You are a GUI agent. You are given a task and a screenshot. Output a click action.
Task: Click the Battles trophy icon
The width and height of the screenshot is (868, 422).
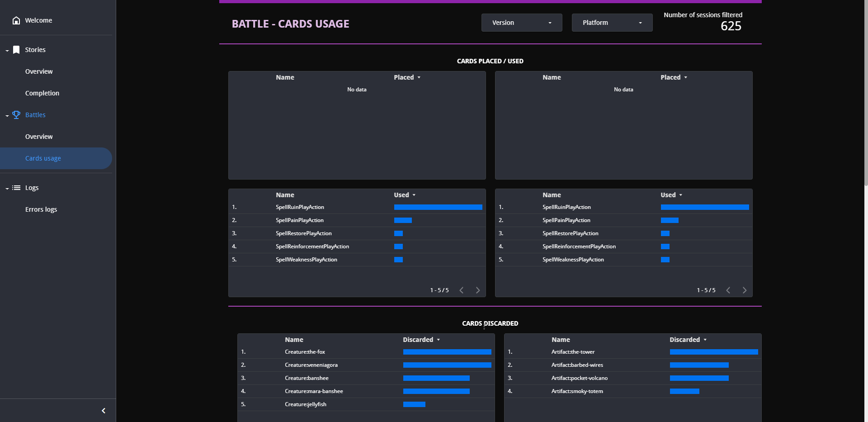(x=16, y=115)
